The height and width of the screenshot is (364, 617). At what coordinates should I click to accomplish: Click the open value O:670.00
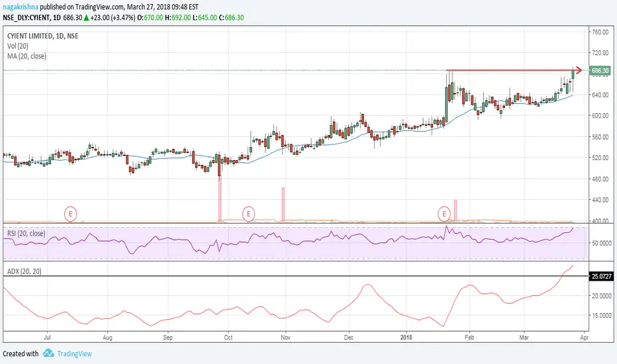tap(150, 18)
